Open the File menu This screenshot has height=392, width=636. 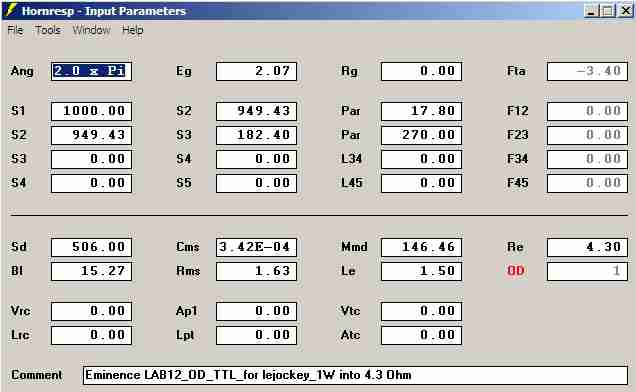click(15, 30)
